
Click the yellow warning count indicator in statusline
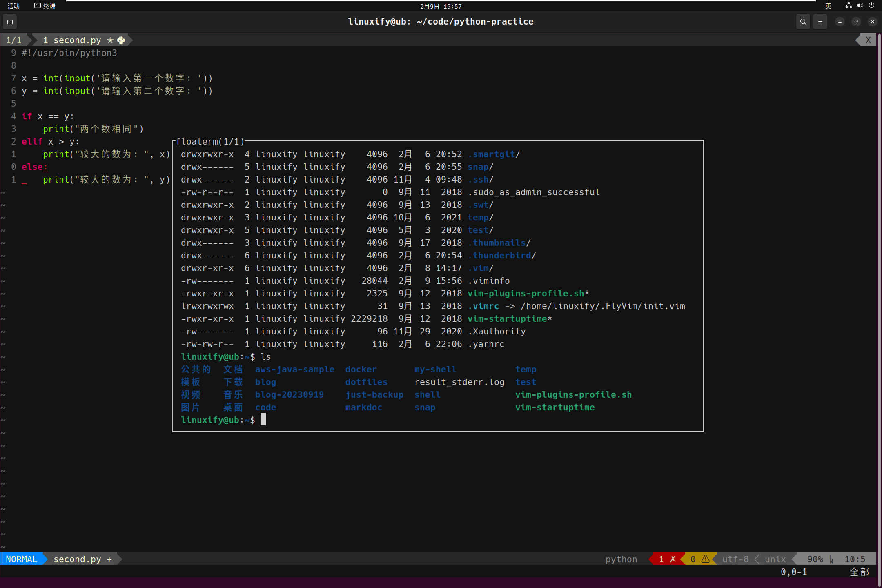[699, 559]
